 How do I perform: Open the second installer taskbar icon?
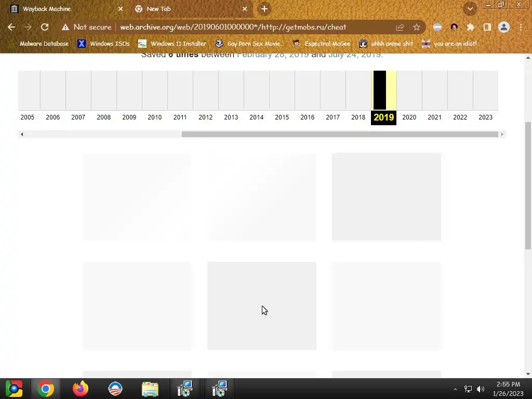tap(220, 389)
